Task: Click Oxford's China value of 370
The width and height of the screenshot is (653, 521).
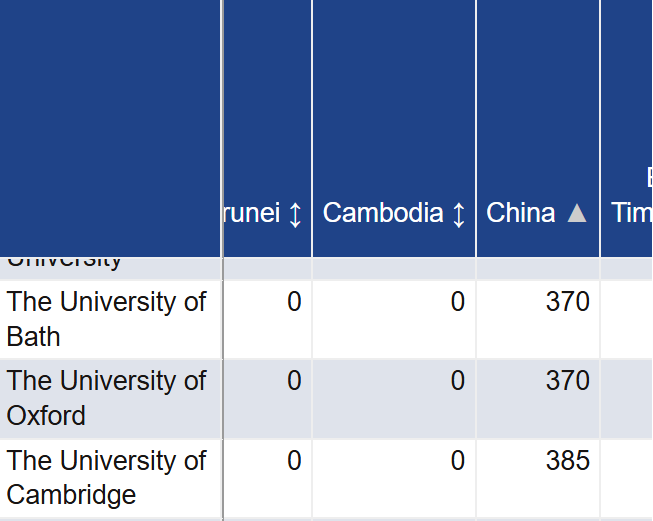Action: (x=567, y=381)
